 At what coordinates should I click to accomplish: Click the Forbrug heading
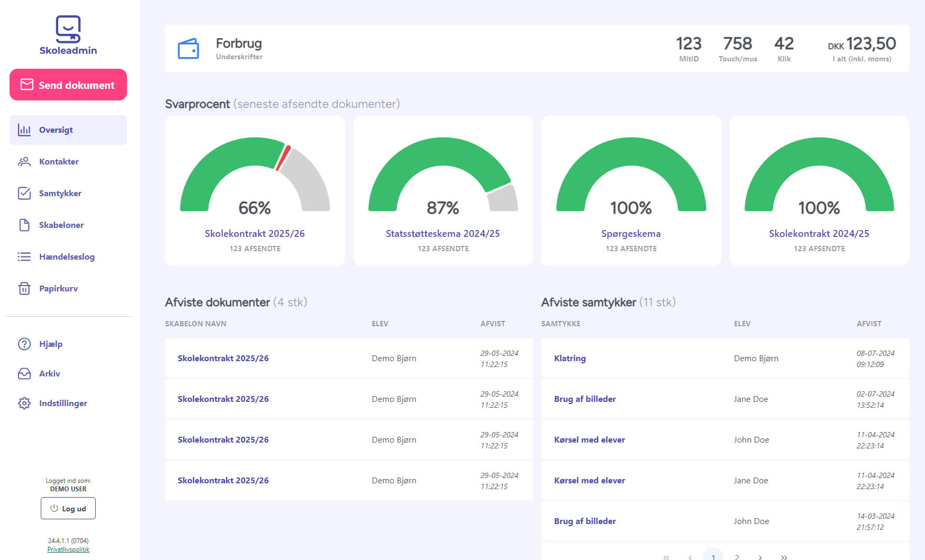pos(239,43)
